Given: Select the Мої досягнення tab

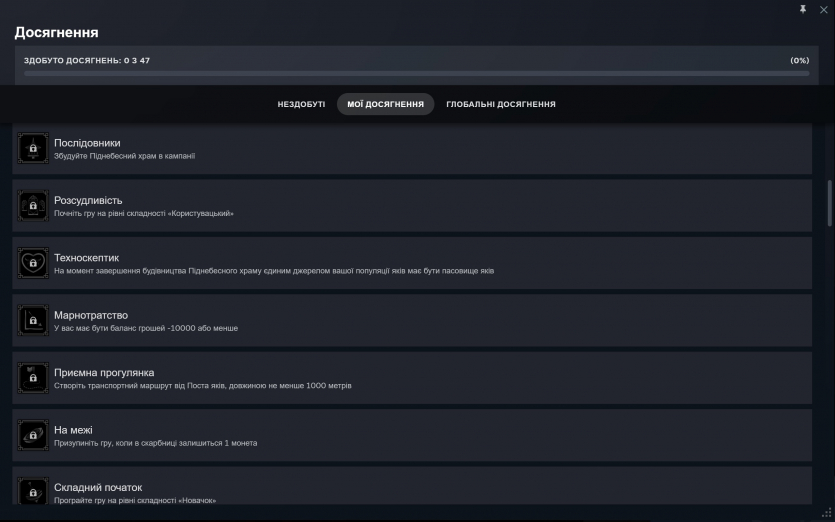Looking at the screenshot, I should [x=385, y=104].
